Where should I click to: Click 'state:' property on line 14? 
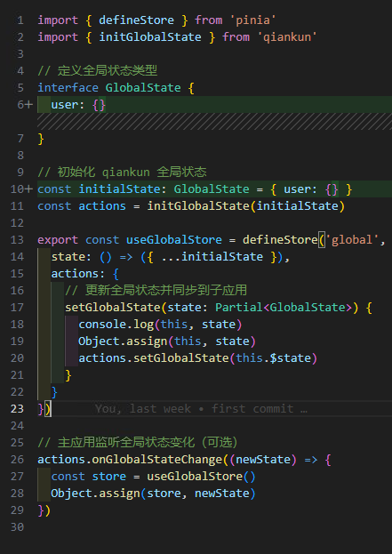point(71,257)
